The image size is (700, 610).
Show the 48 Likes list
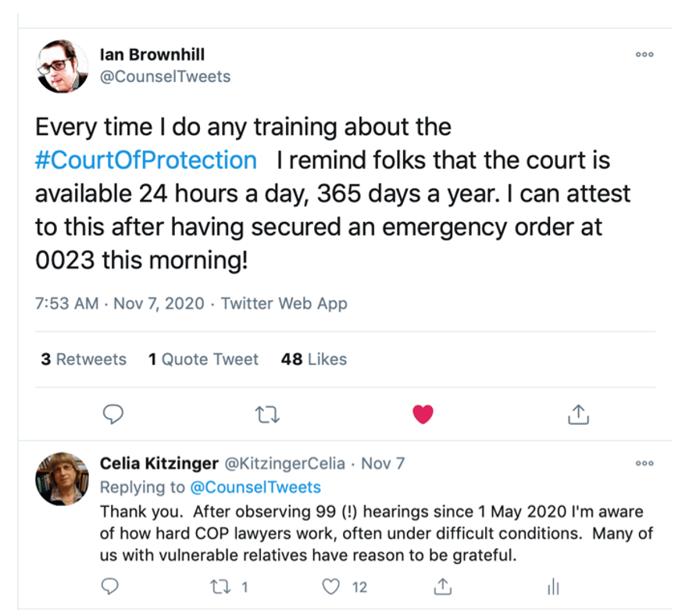pyautogui.click(x=314, y=359)
